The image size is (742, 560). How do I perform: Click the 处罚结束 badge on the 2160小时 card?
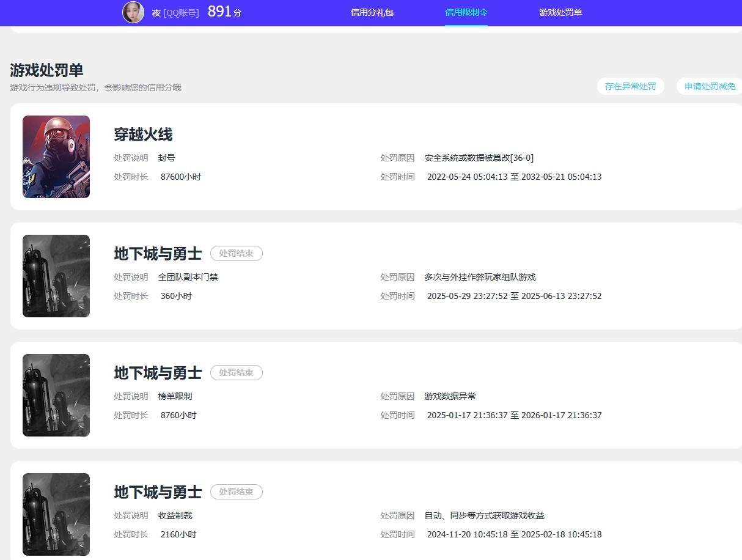tap(237, 492)
